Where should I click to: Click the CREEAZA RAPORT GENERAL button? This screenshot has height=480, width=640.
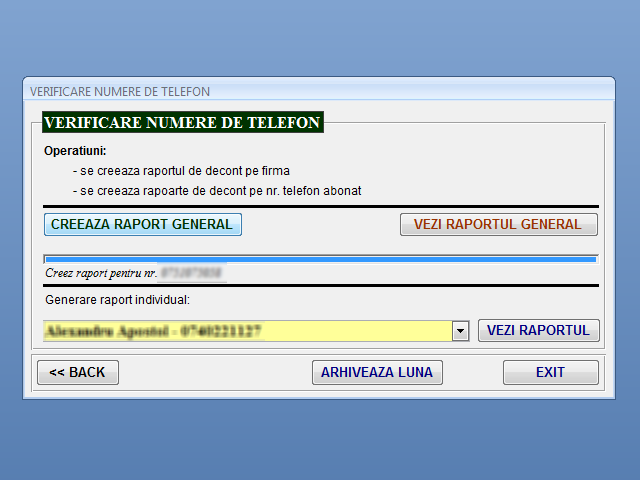click(142, 225)
